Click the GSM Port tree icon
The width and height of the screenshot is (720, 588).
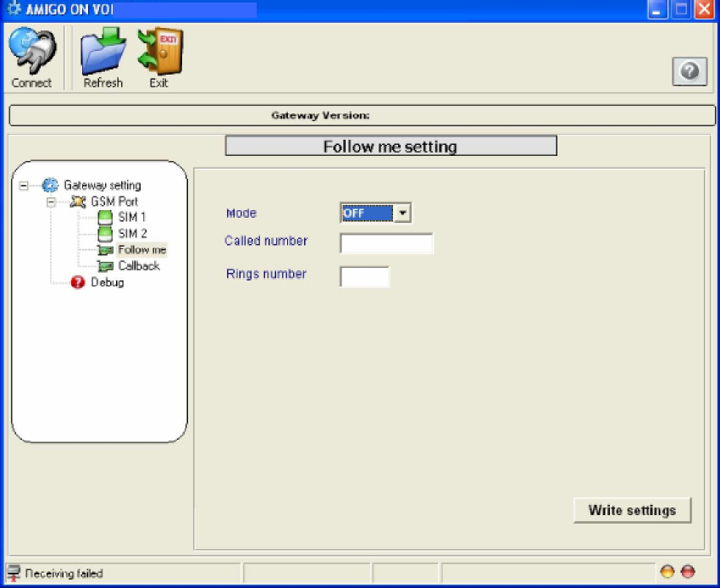pyautogui.click(x=78, y=201)
